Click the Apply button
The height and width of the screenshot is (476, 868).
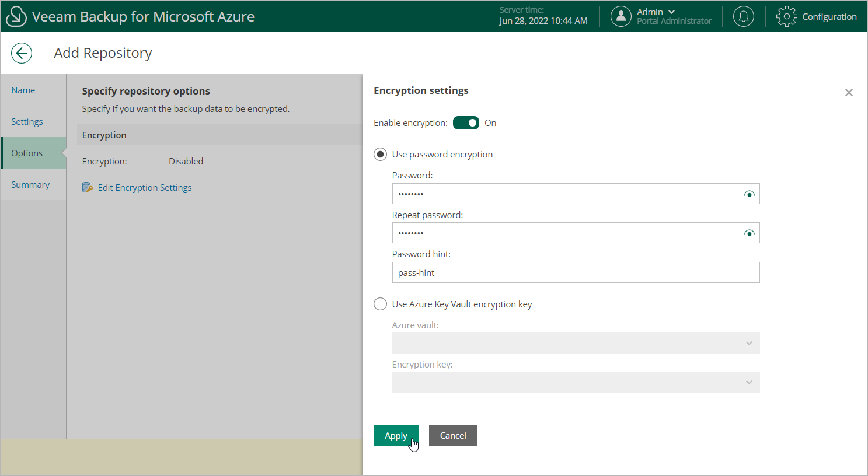396,435
